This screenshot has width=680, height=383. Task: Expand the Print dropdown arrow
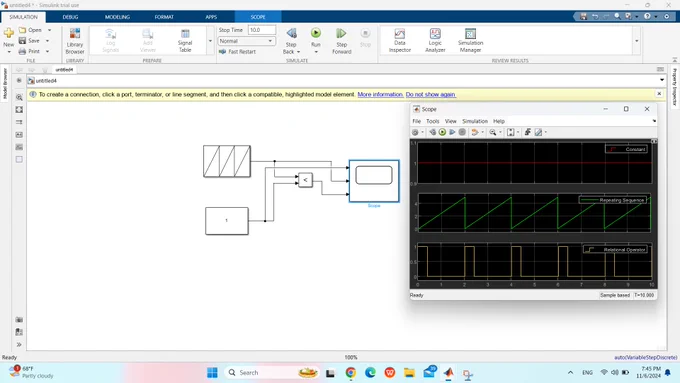pos(47,52)
